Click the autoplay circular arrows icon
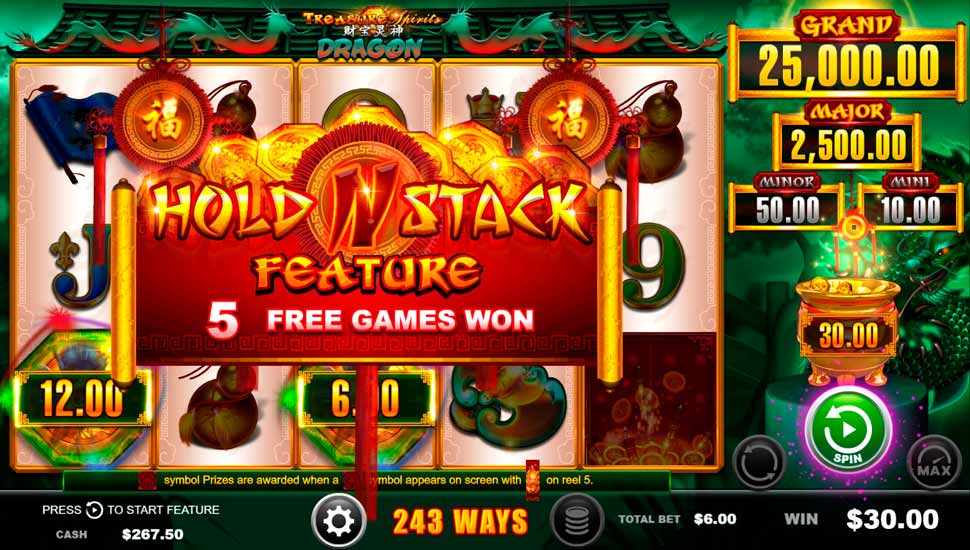Viewport: 970px width, 550px height. point(758,463)
